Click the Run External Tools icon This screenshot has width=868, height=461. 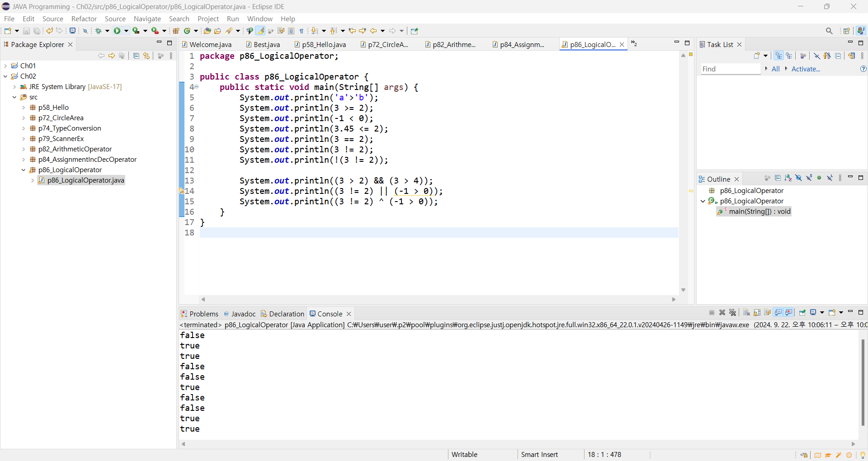[x=155, y=31]
